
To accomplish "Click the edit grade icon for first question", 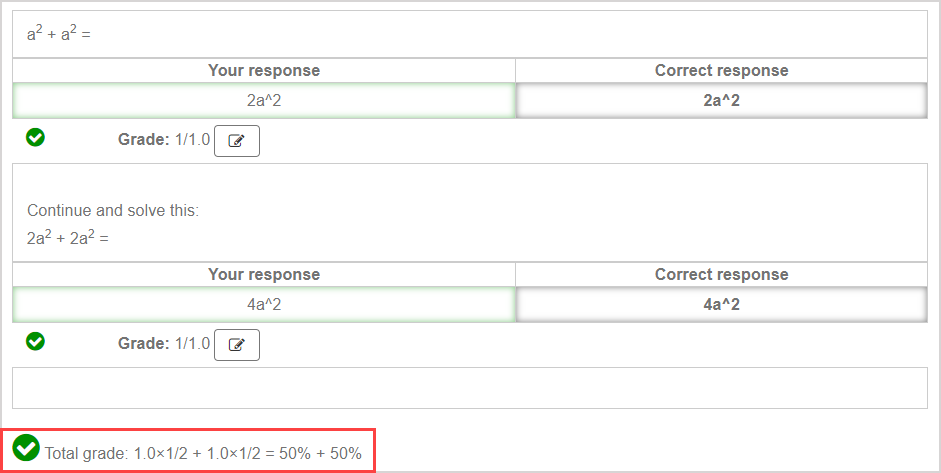I will [237, 141].
